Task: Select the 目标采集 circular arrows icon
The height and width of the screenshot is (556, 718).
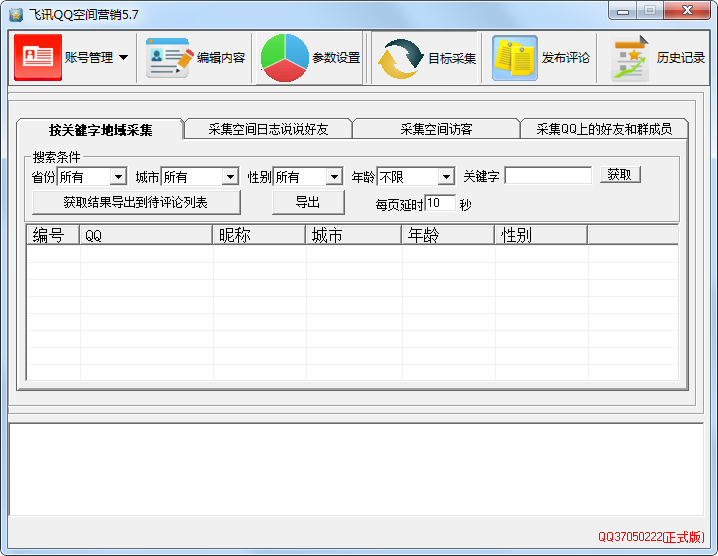Action: [400, 59]
